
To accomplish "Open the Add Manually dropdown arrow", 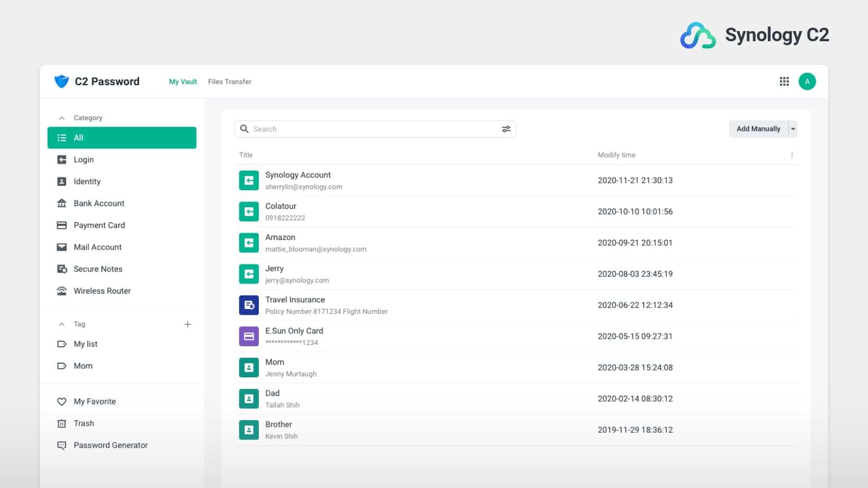I will coord(793,129).
